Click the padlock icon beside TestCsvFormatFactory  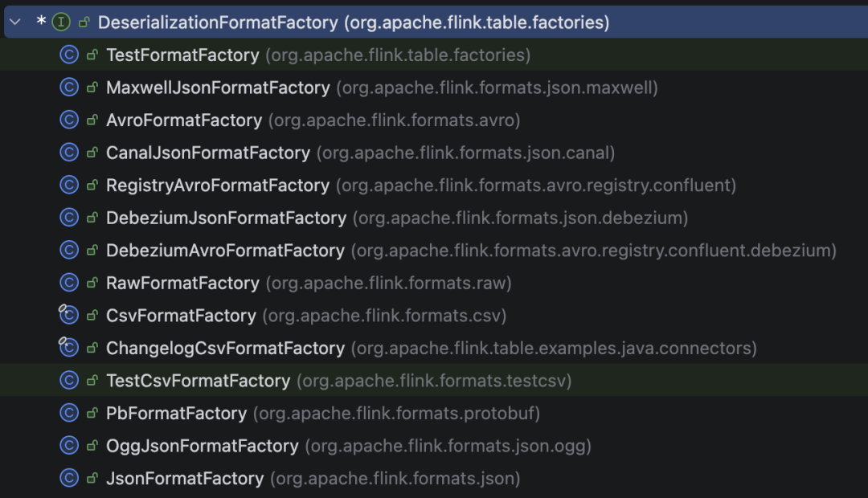[x=90, y=380]
